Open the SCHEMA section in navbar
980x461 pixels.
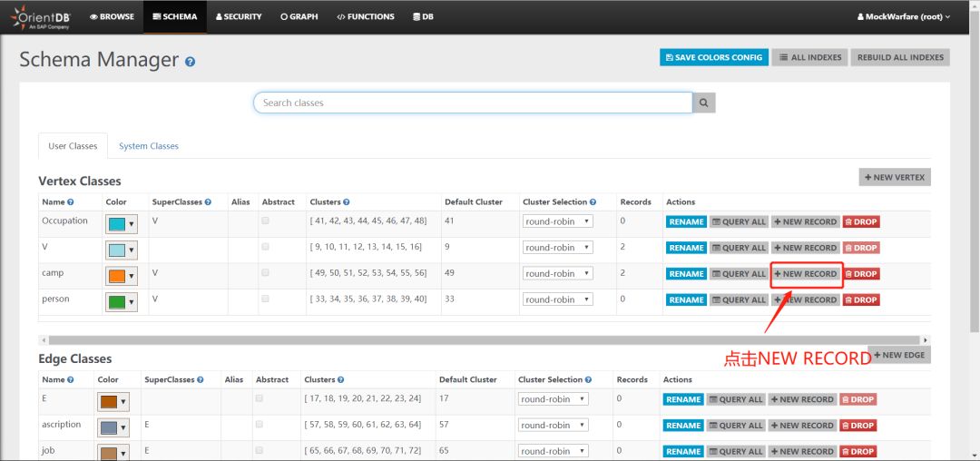[175, 17]
